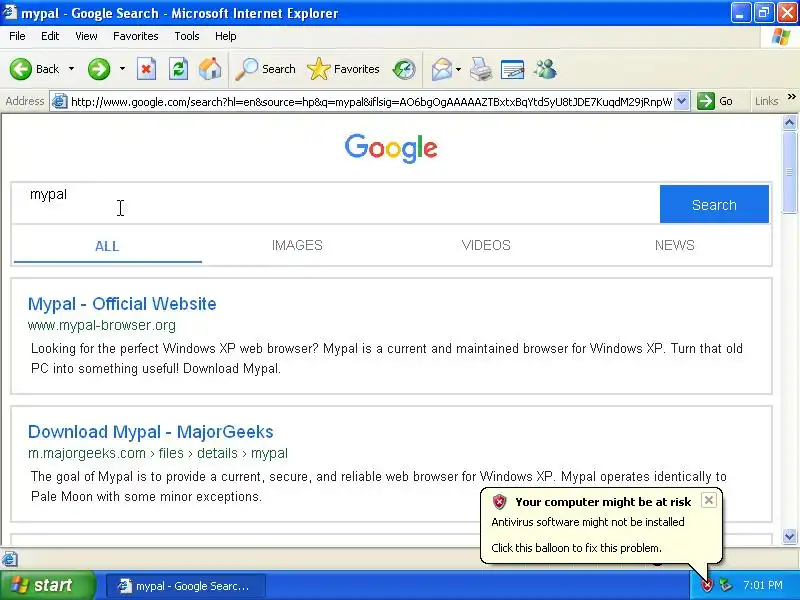Click the blue Search button
The height and width of the screenshot is (600, 800).
tap(714, 204)
